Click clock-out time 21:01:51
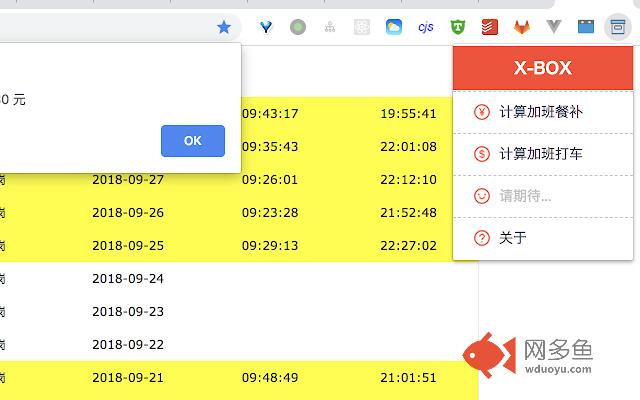The image size is (640, 400). (x=408, y=378)
